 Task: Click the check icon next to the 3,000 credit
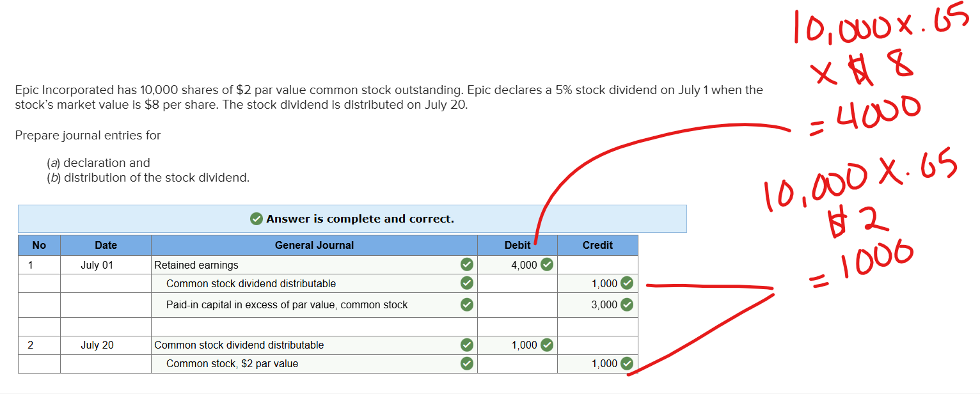tap(627, 304)
